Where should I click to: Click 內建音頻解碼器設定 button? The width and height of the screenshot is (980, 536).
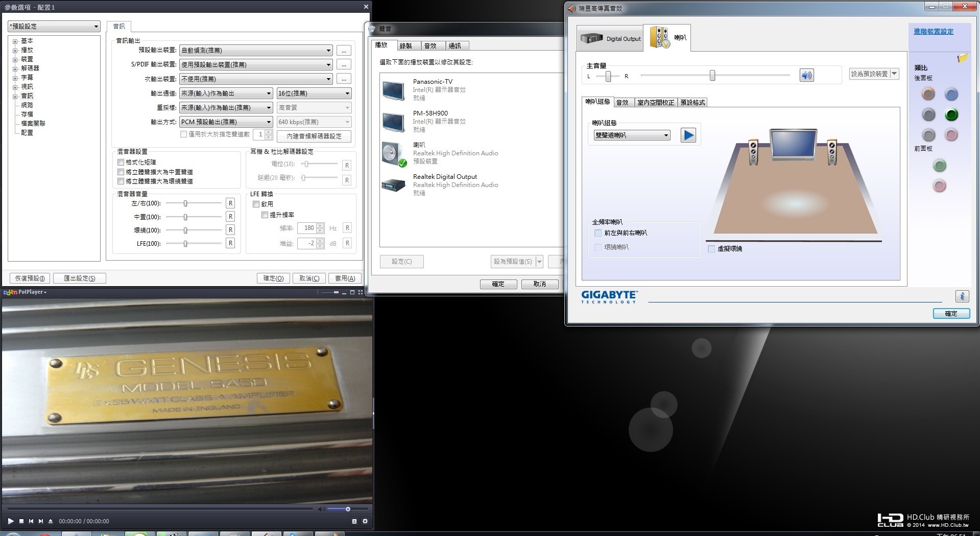coord(314,136)
